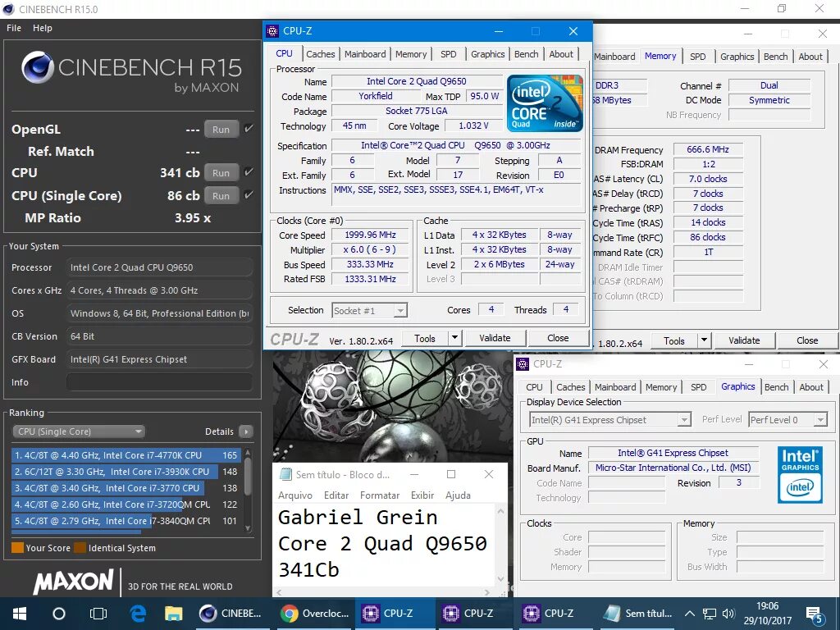The width and height of the screenshot is (840, 630).
Task: Click the Notepad horizontal scrollbar
Action: [382, 592]
